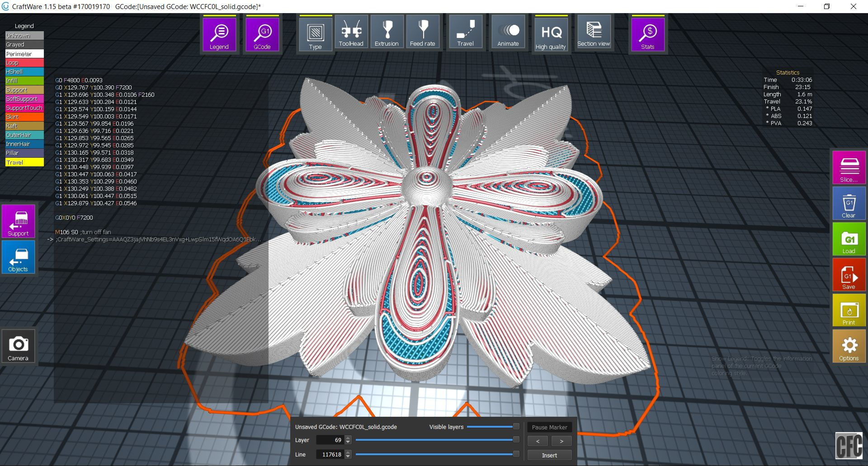Open the Options settings

tap(849, 346)
